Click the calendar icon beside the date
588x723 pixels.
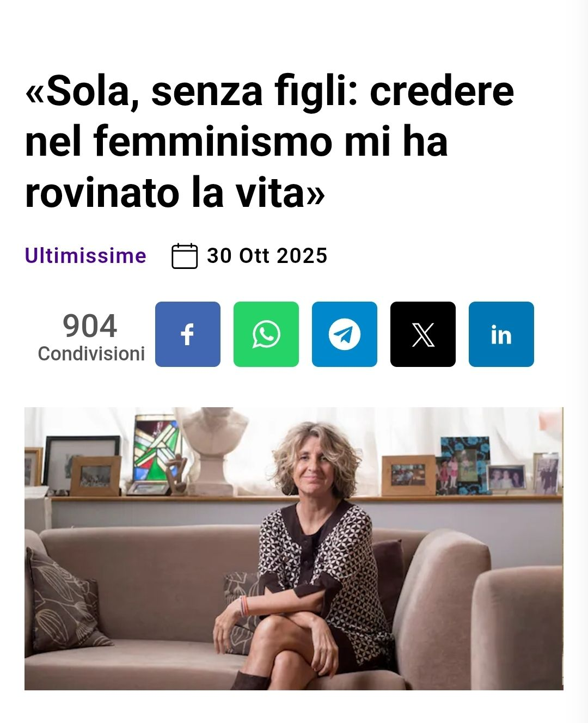pos(185,256)
